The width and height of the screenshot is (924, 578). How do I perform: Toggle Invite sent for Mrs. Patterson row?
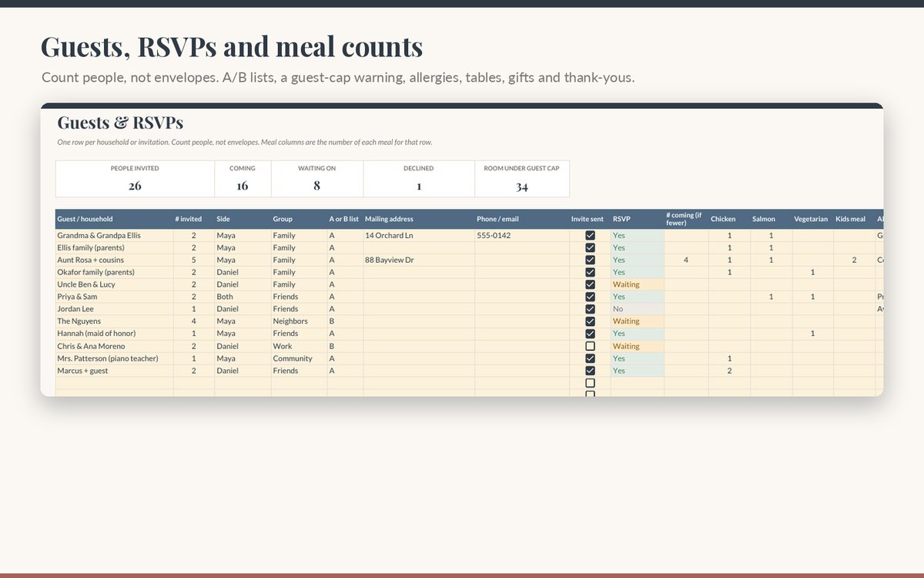click(x=591, y=358)
